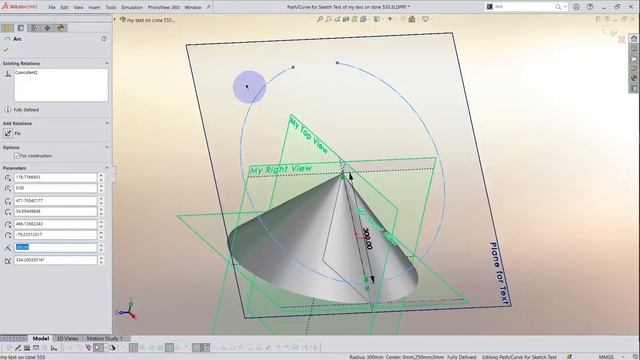Image resolution: width=640 pixels, height=360 pixels.
Task: Click the Help question mark icon
Action: tap(590, 7)
